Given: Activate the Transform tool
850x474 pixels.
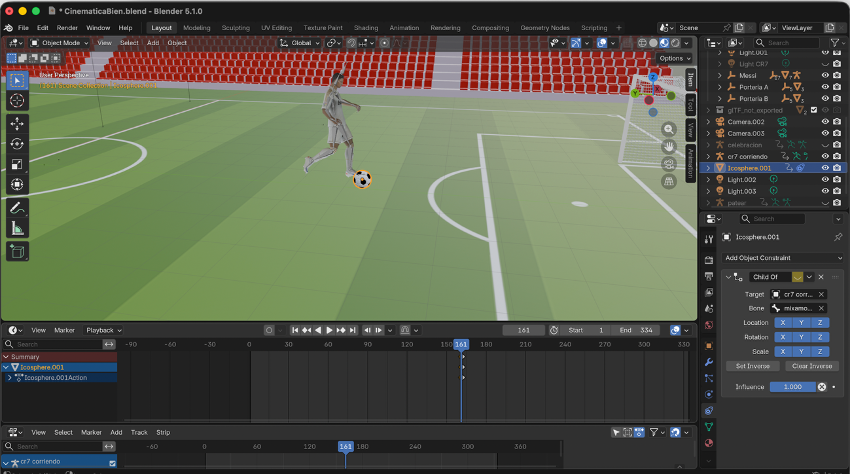Looking at the screenshot, I should click(17, 184).
